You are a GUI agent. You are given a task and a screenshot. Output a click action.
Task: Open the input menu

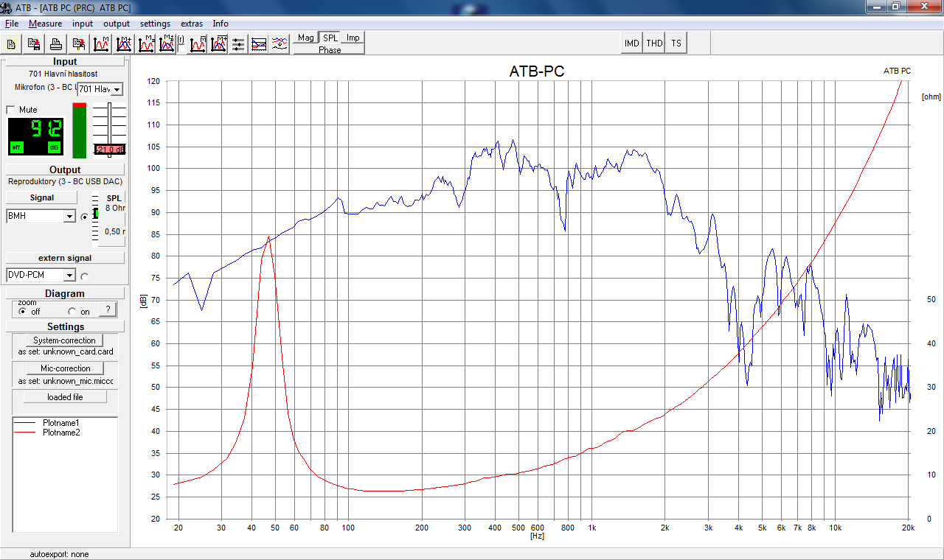pyautogui.click(x=83, y=24)
